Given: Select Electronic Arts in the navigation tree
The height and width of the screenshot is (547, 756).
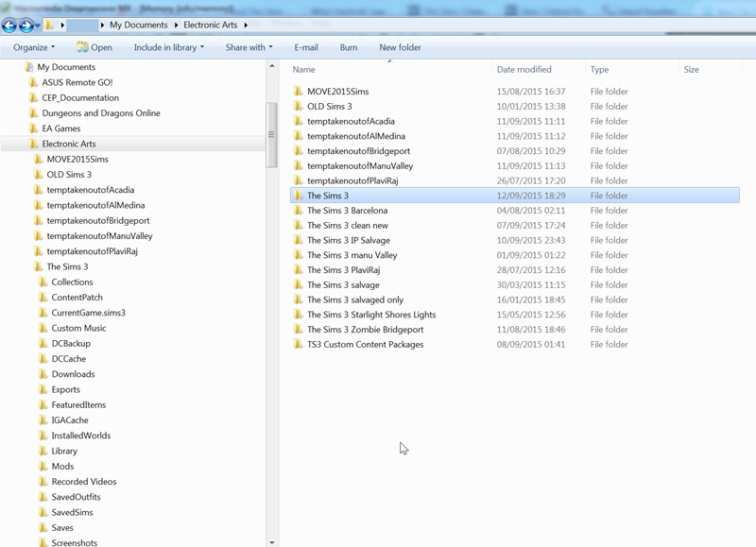Looking at the screenshot, I should tap(68, 145).
